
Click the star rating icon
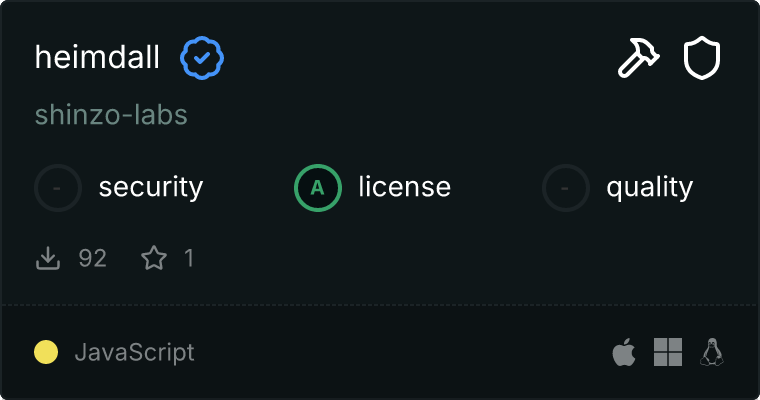154,258
